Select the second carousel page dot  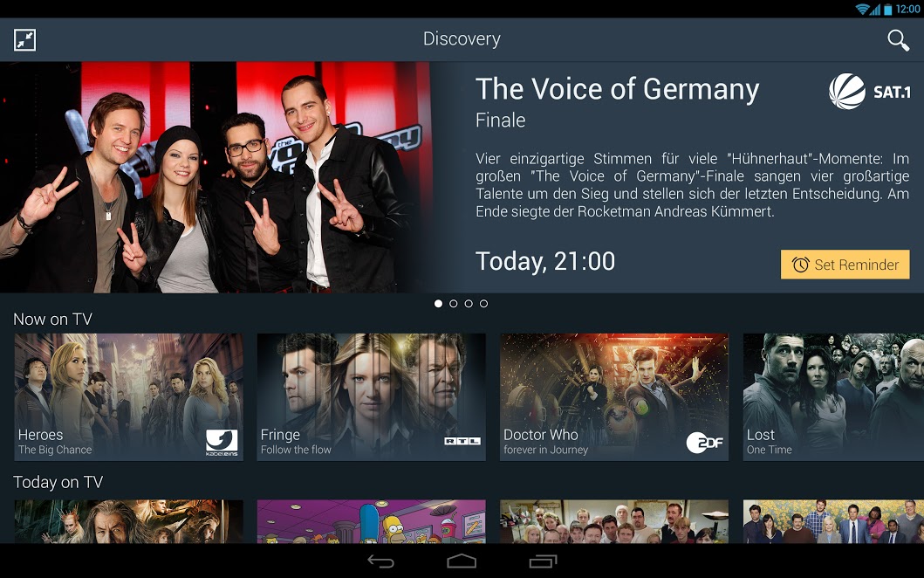[453, 303]
